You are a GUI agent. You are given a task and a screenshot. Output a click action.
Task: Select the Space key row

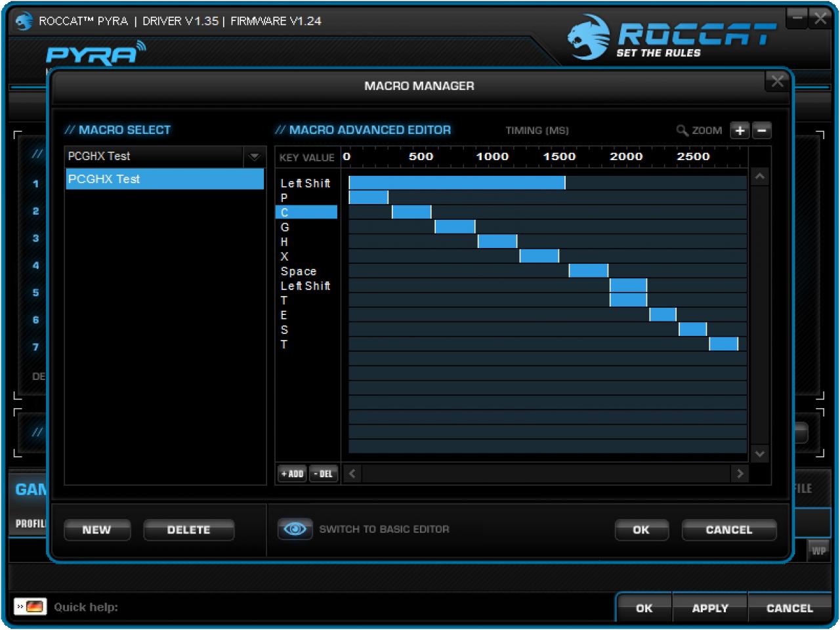[306, 271]
